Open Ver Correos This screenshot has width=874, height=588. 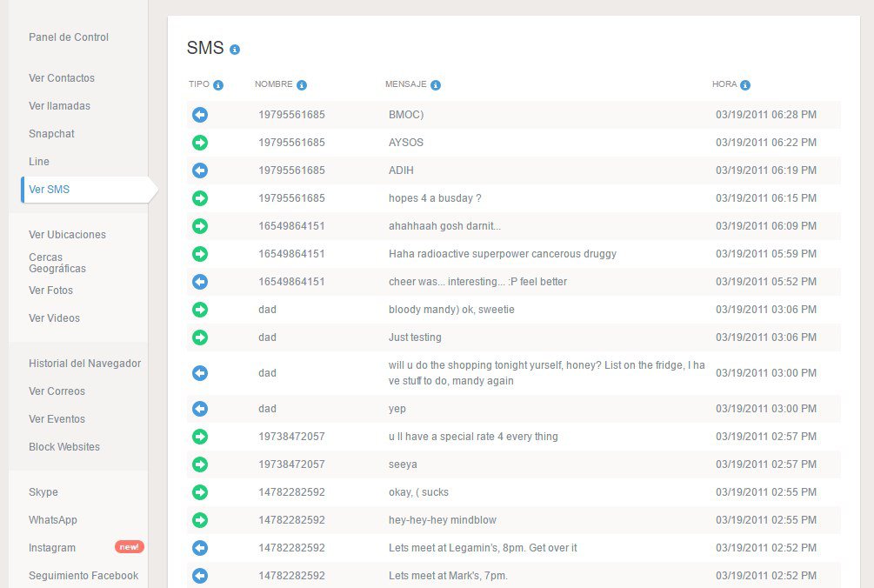pos(57,391)
